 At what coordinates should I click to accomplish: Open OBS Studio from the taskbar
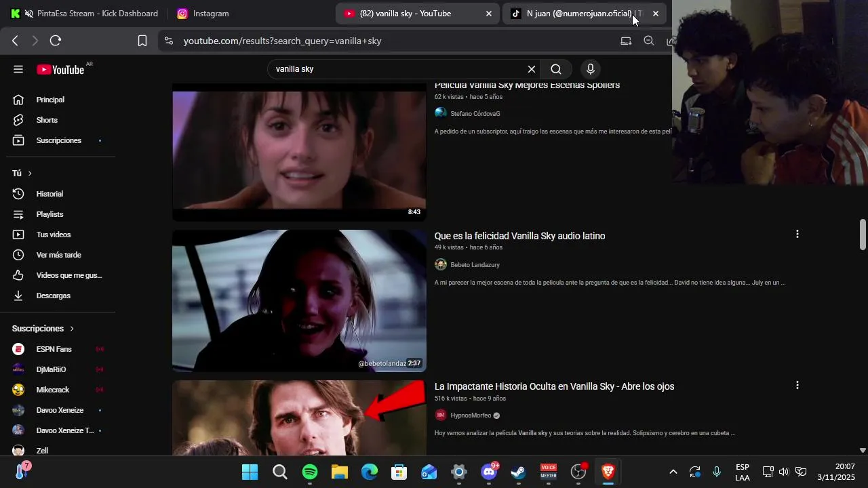[578, 472]
